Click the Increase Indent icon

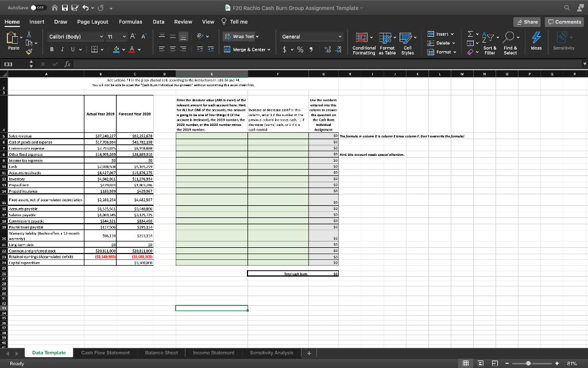[x=211, y=49]
